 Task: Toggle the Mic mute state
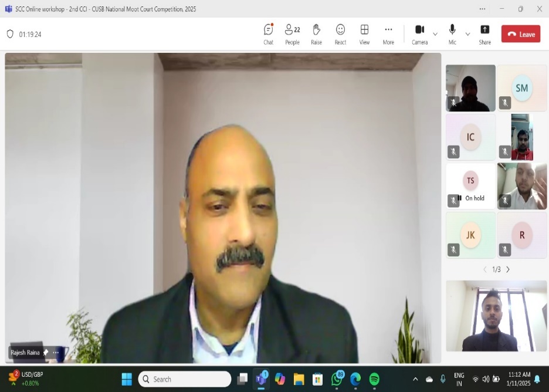[452, 34]
